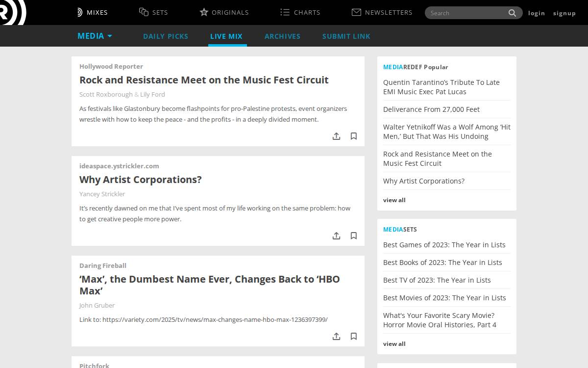This screenshot has width=588, height=368.
Task: Switch to Daily Picks tab
Action: pos(166,36)
